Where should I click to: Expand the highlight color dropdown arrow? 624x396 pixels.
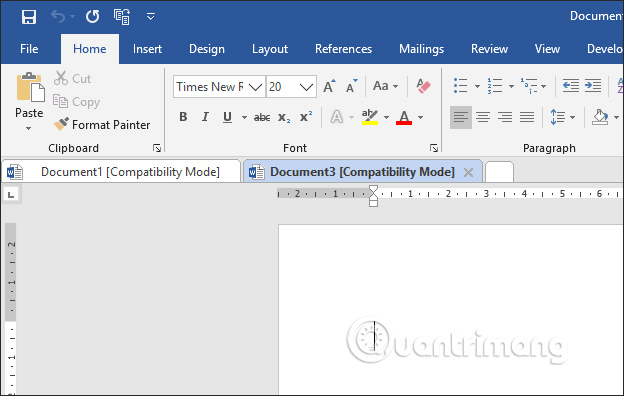(x=386, y=117)
